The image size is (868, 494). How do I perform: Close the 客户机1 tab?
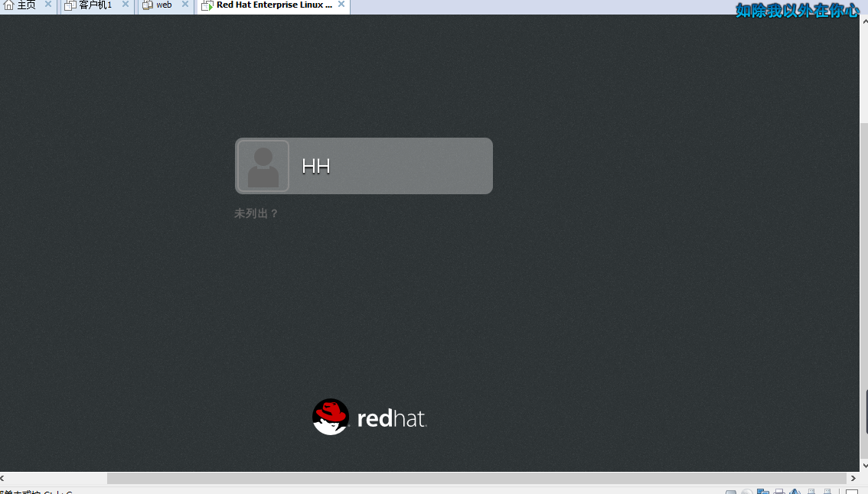(125, 5)
